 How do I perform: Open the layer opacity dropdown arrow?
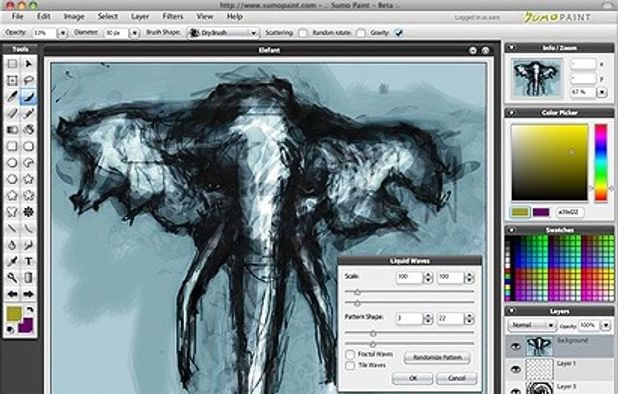pos(605,325)
